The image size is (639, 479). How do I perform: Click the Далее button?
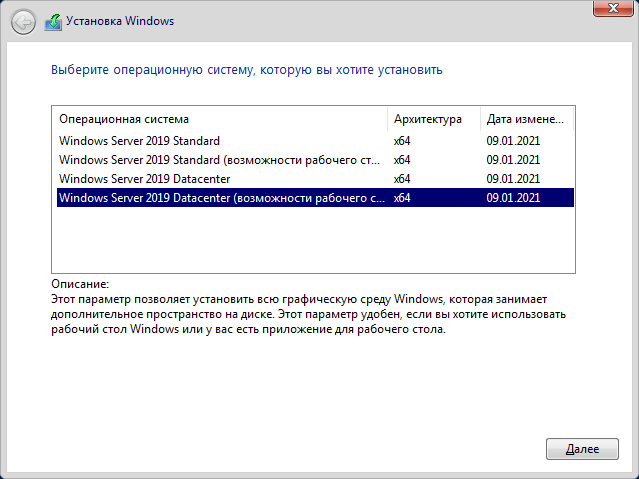[x=582, y=449]
